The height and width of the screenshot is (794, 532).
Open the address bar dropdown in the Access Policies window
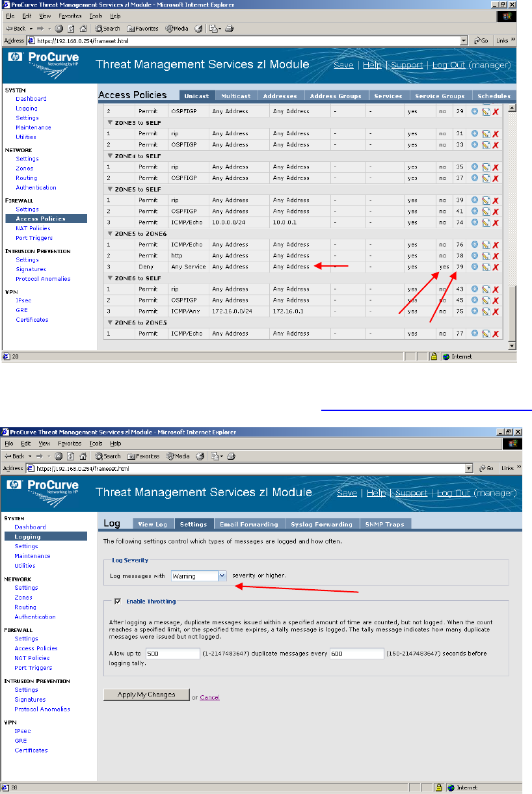464,40
